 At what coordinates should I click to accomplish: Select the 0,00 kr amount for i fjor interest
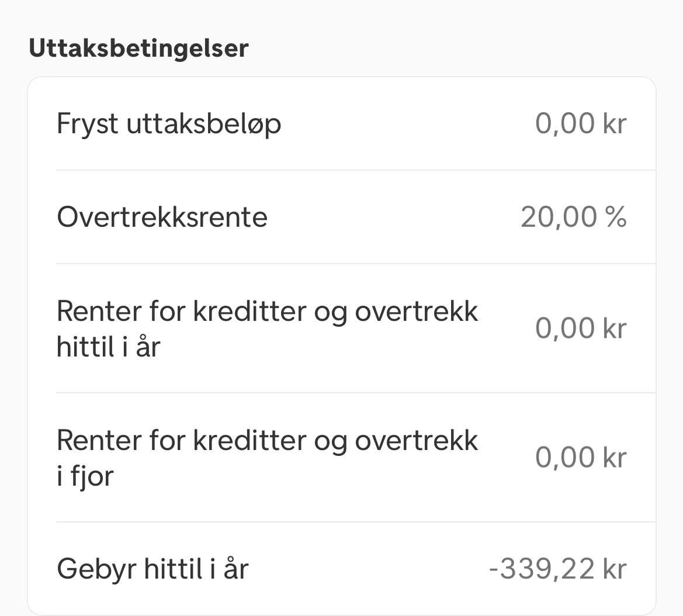(x=581, y=458)
